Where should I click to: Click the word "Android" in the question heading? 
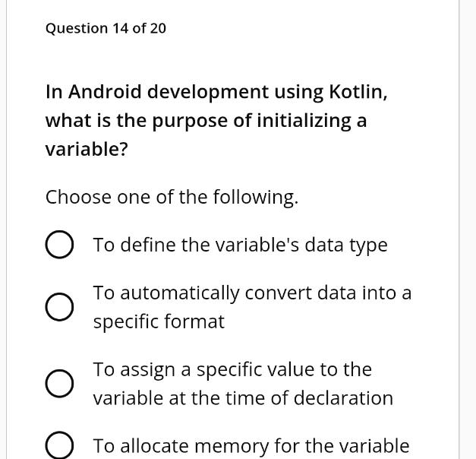105,92
